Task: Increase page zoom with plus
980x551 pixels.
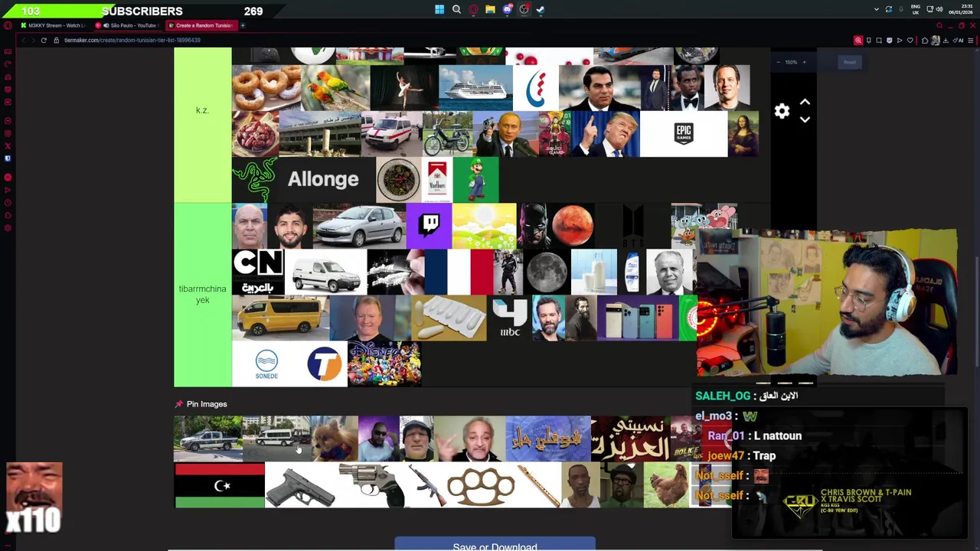Action: (804, 62)
